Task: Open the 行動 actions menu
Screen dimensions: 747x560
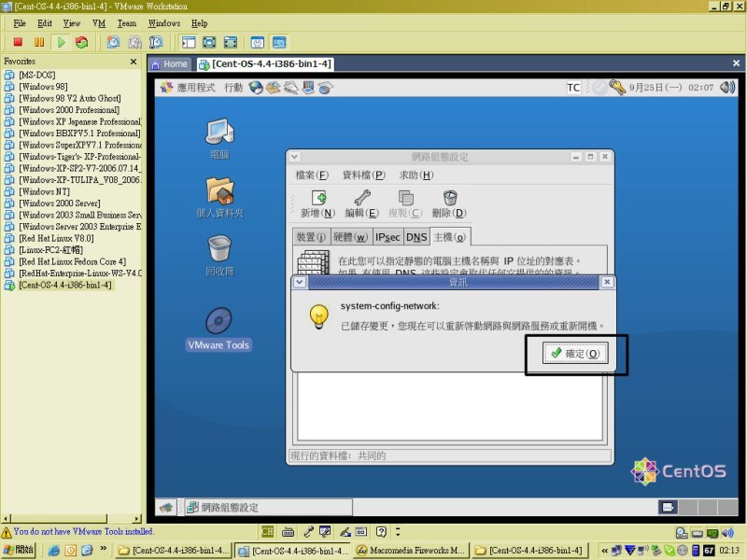Action: tap(233, 88)
